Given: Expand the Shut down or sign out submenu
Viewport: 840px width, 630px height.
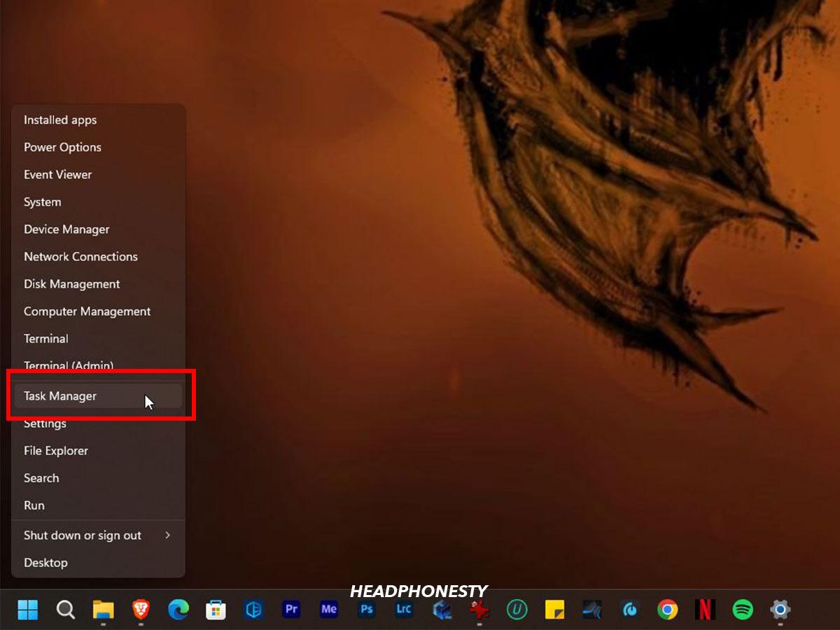Looking at the screenshot, I should [82, 535].
